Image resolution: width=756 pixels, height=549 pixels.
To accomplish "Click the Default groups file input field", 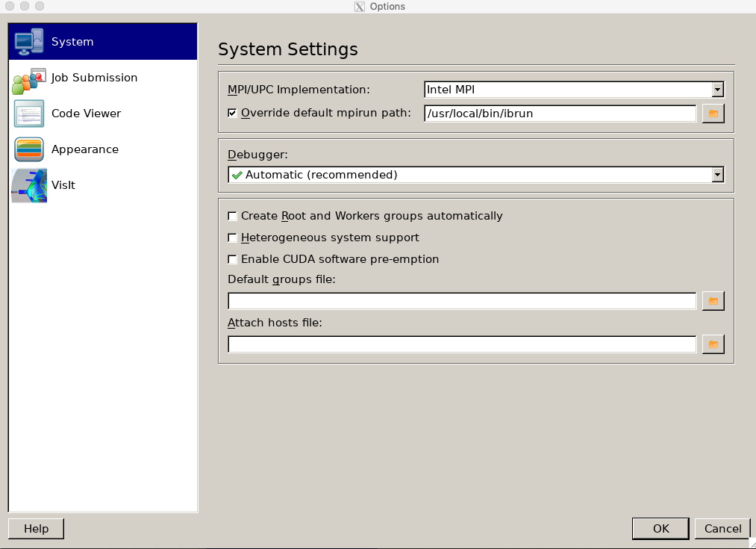I will [x=462, y=301].
